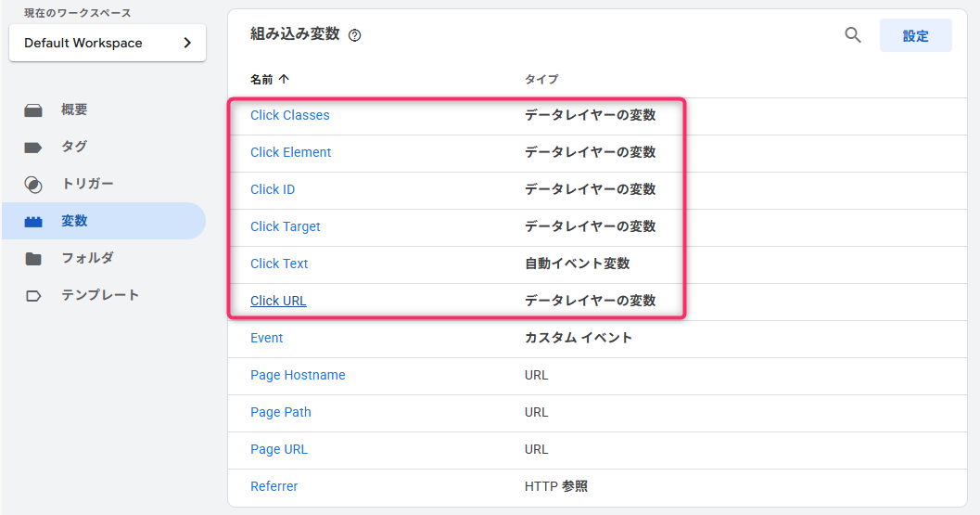Click the variables (変数) brick icon
The width and height of the screenshot is (980, 515).
coord(33,222)
